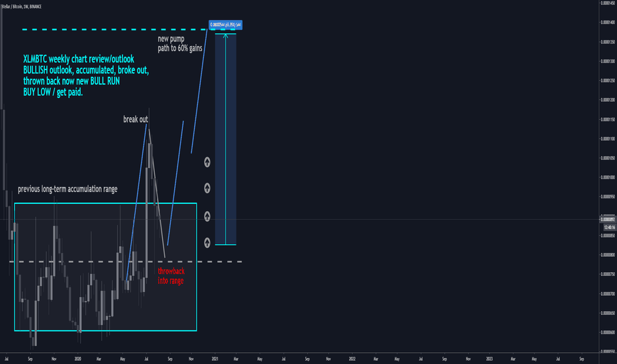Click the 0.00001050 price axis label
The width and height of the screenshot is (617, 364).
(608, 158)
